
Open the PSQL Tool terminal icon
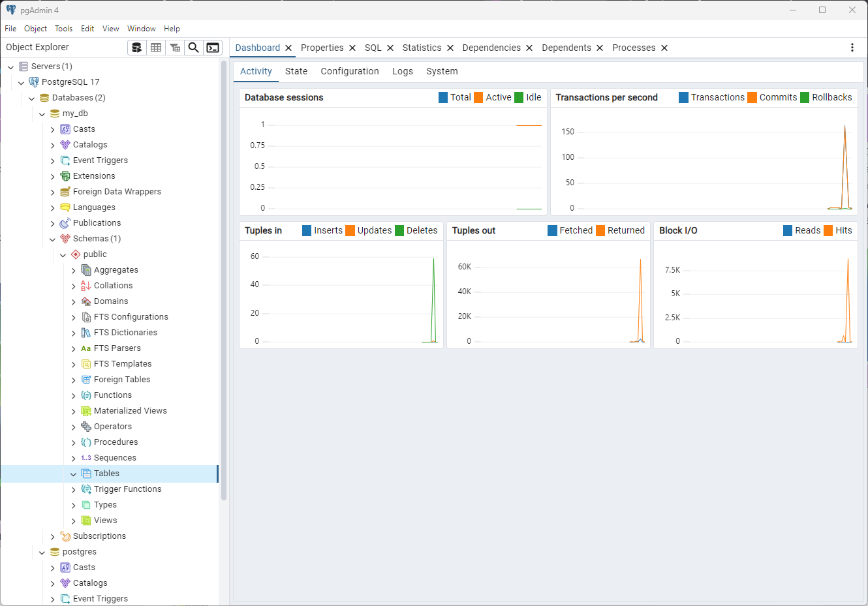point(213,48)
